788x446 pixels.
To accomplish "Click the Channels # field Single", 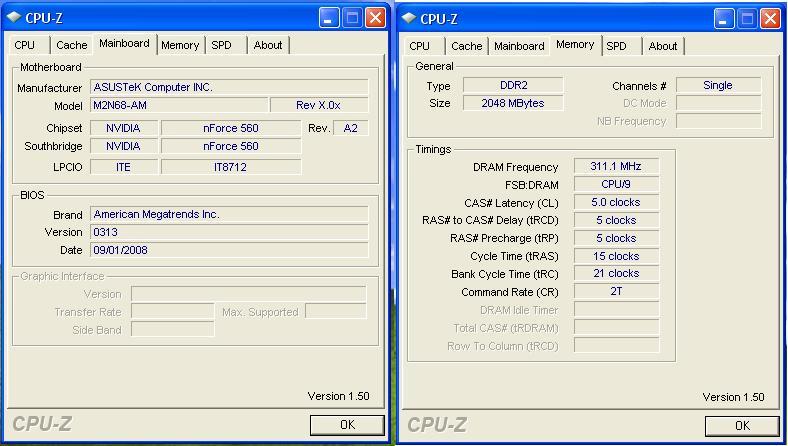I will click(x=718, y=85).
